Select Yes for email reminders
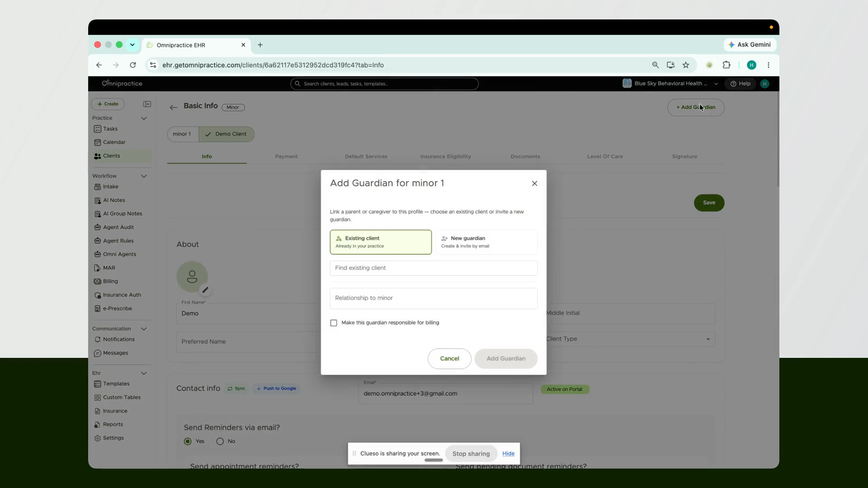868x488 pixels. (x=188, y=441)
